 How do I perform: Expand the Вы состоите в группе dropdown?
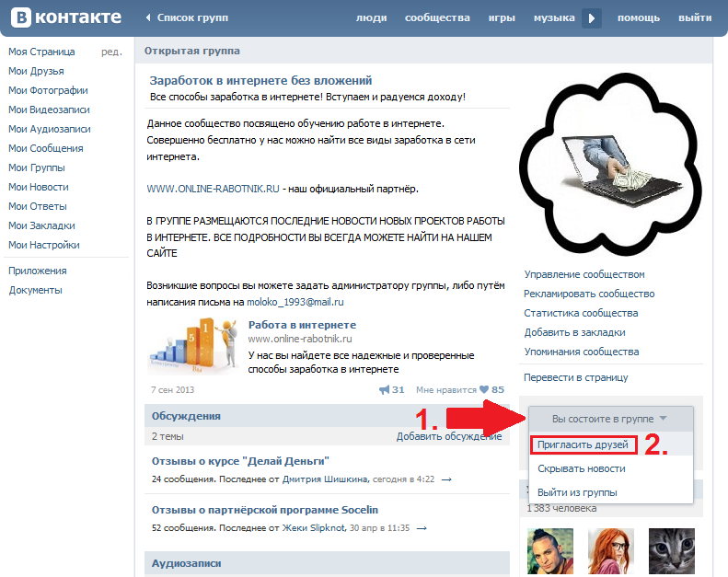(x=610, y=419)
